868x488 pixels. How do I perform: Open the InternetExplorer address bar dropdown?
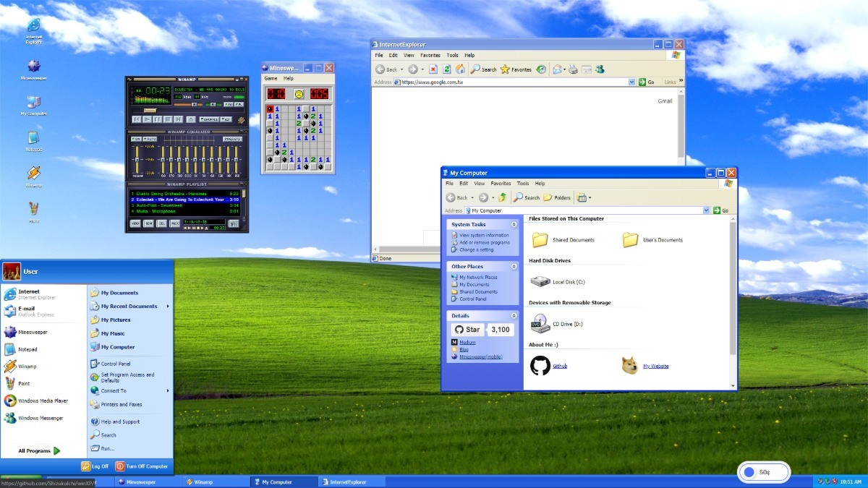pyautogui.click(x=631, y=82)
